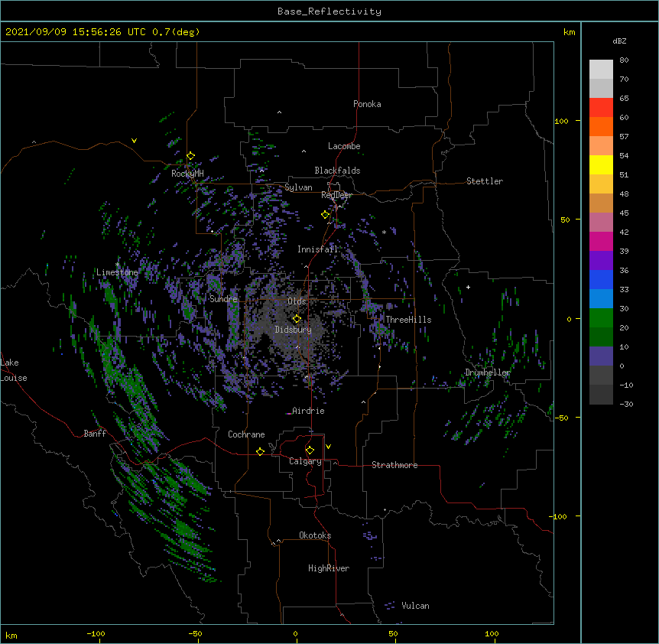
Task: Click the Lake Louise label at left edge
Action: tap(14, 370)
